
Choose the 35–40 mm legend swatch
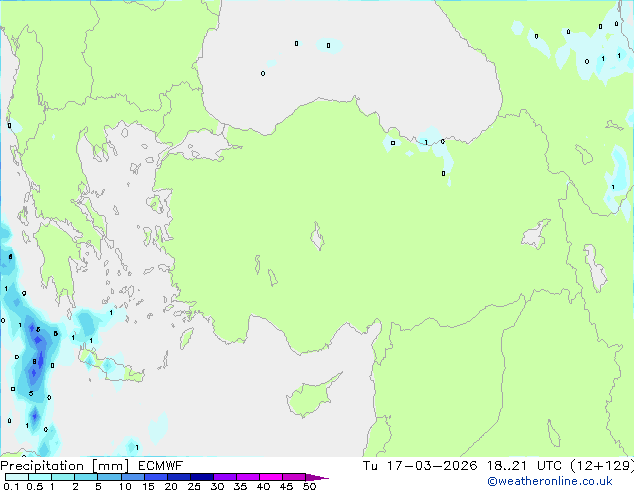coord(248,477)
